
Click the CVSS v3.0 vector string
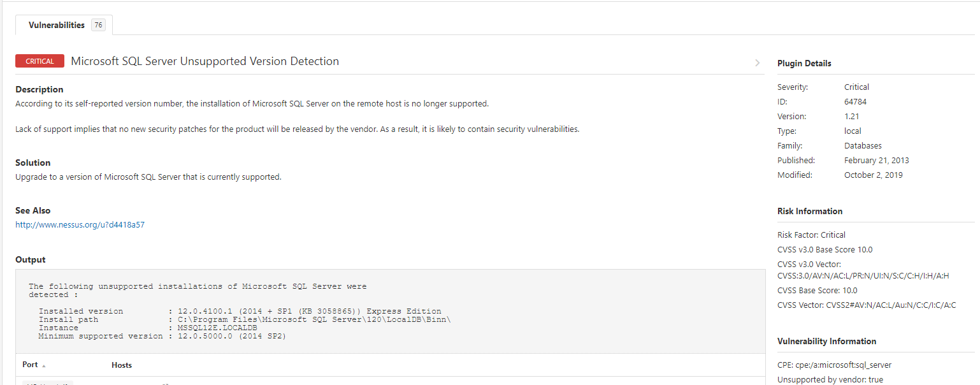[863, 276]
